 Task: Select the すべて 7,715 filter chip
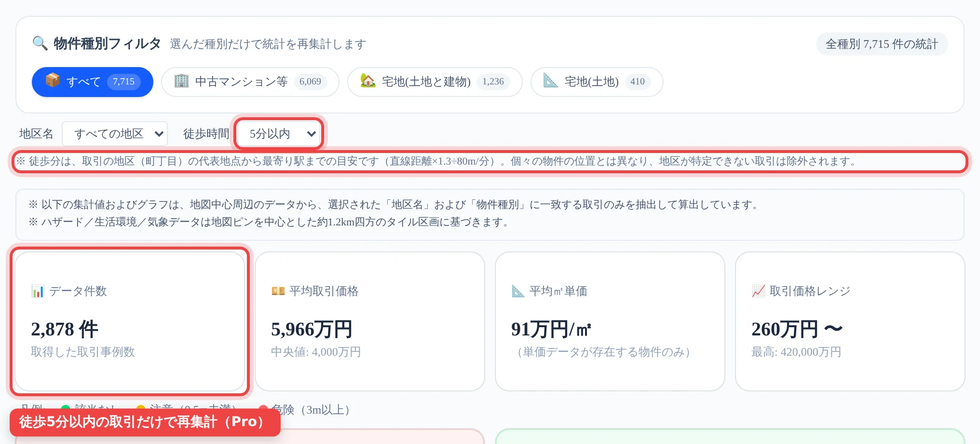click(x=93, y=82)
